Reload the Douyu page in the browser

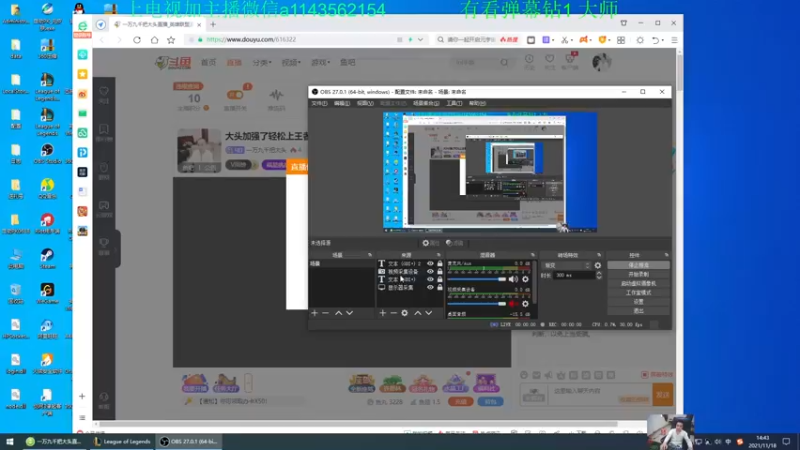(137, 40)
